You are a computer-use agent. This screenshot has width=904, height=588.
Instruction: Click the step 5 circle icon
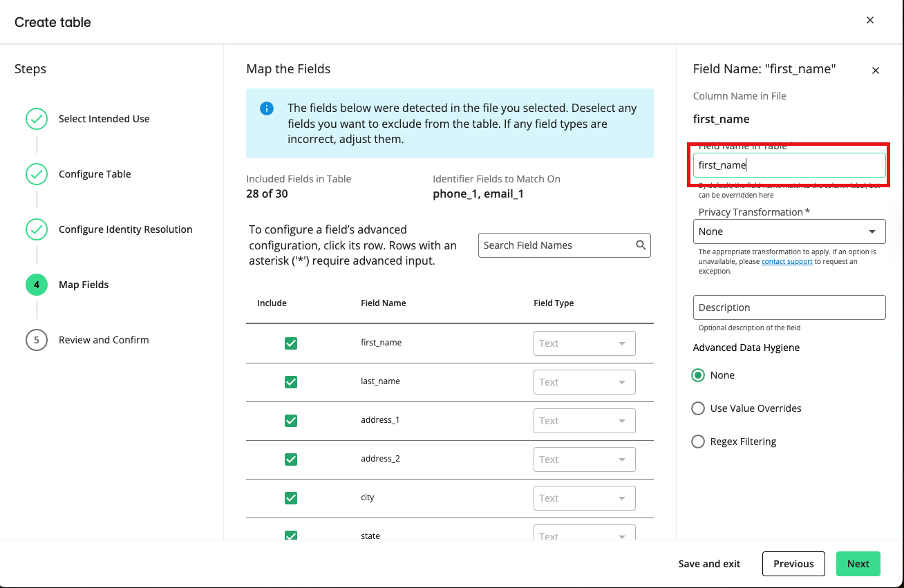(x=37, y=340)
